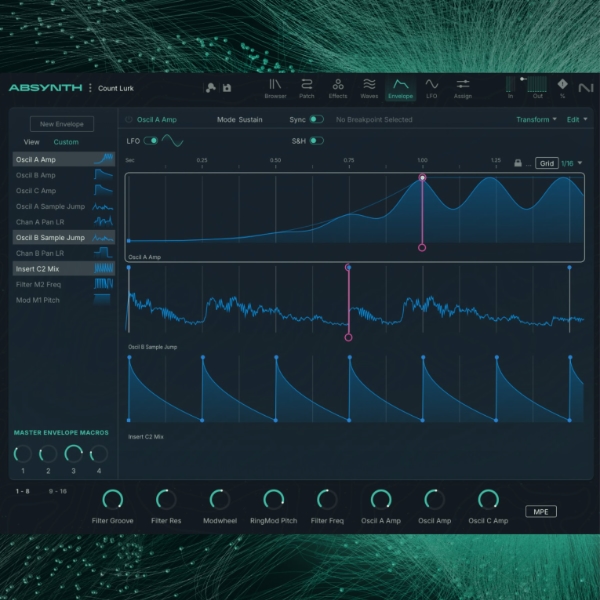Viewport: 600px width, 600px height.
Task: Select Filter M2 Freq envelope
Action: (64, 284)
